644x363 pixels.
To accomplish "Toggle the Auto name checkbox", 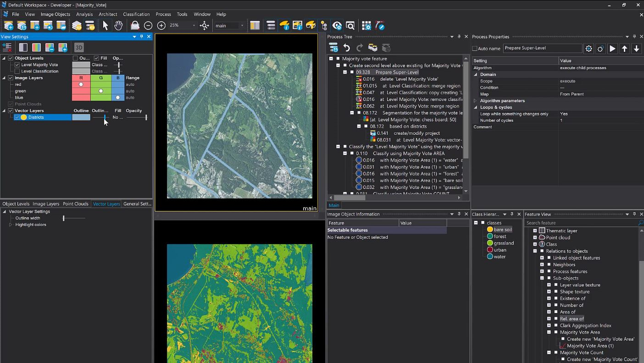I will [475, 49].
